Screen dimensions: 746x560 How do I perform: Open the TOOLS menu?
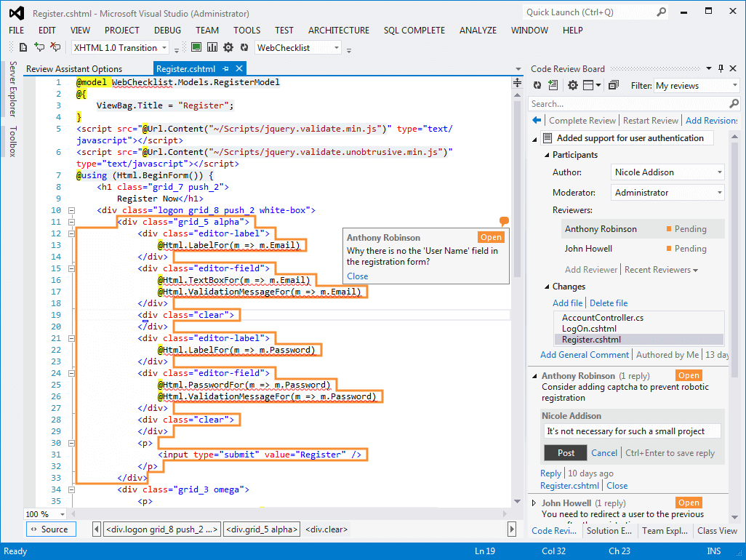(247, 31)
